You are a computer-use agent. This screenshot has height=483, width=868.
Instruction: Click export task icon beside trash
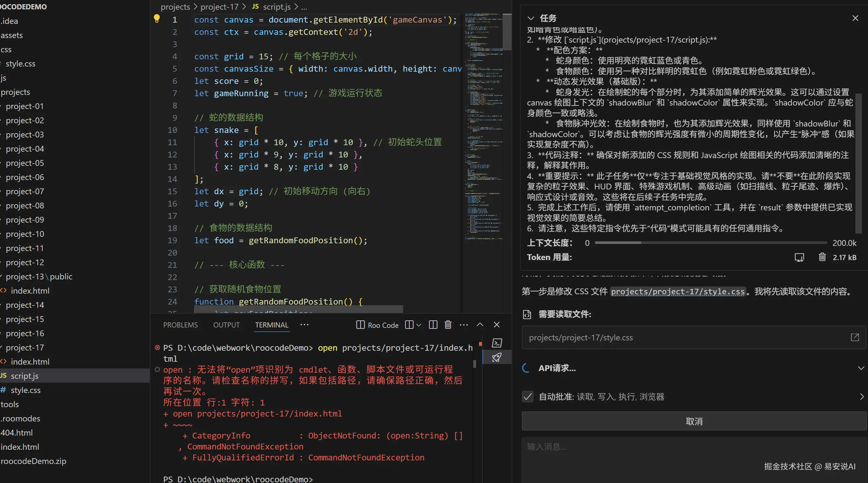point(799,257)
